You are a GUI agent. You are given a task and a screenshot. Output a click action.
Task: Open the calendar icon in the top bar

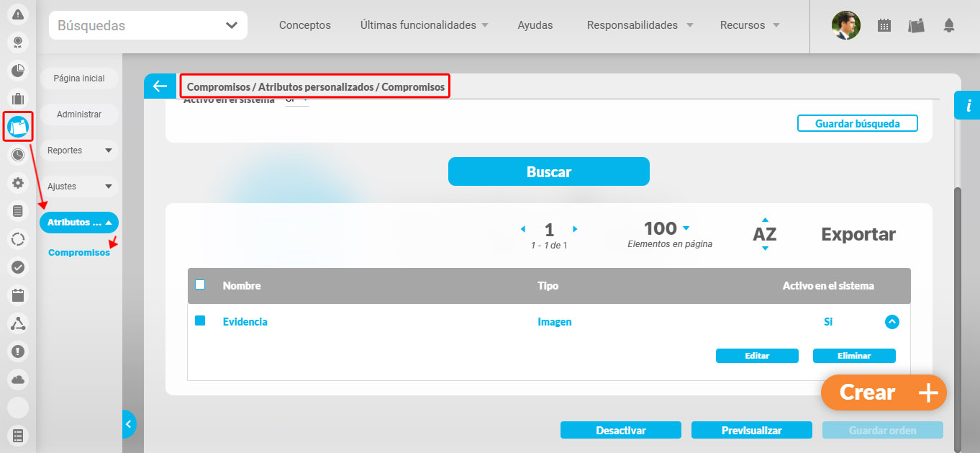point(884,24)
